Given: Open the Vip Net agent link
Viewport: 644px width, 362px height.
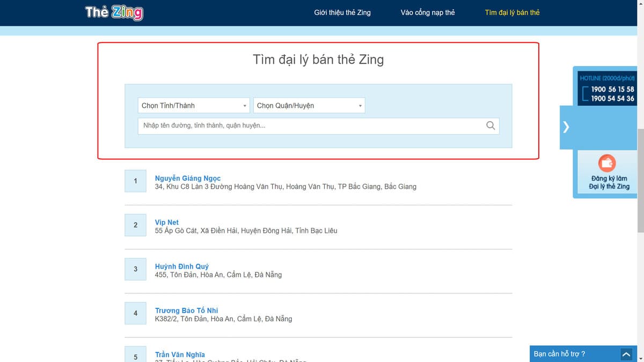Looking at the screenshot, I should click(167, 222).
